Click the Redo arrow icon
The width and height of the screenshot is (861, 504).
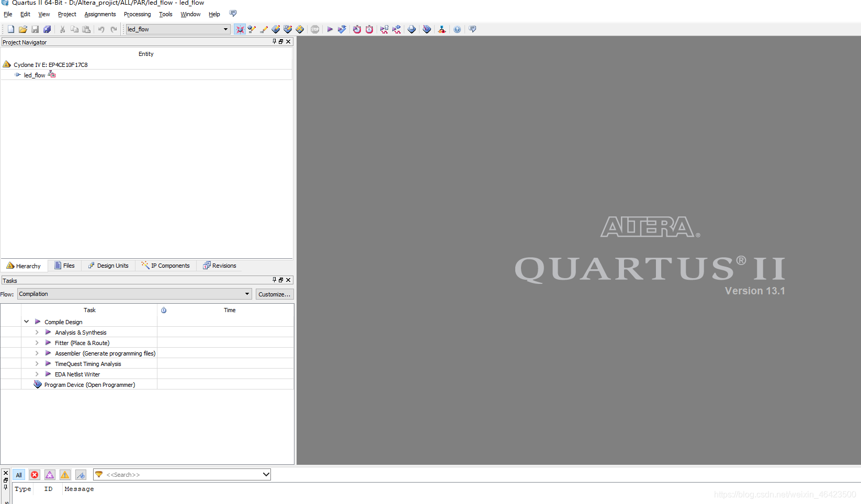pyautogui.click(x=114, y=29)
